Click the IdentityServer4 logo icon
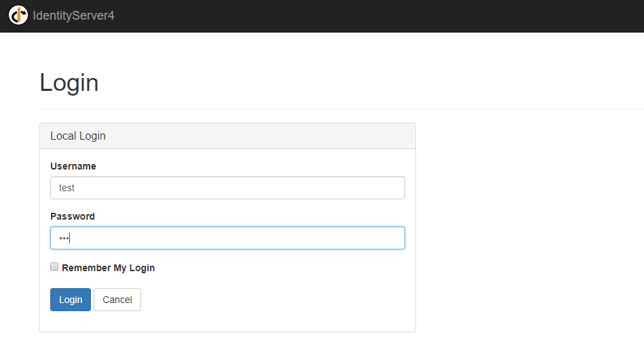Screen dimensions: 644x341 [x=18, y=15]
